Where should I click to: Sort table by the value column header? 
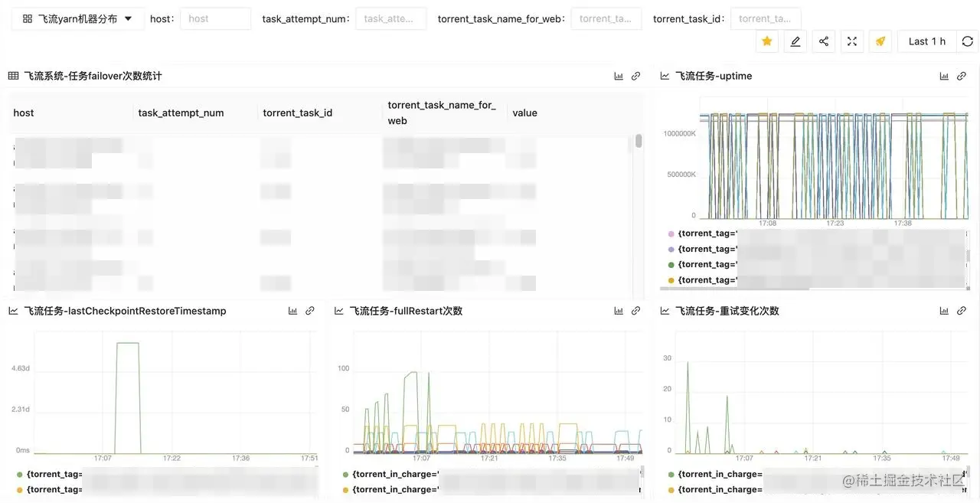click(x=524, y=113)
